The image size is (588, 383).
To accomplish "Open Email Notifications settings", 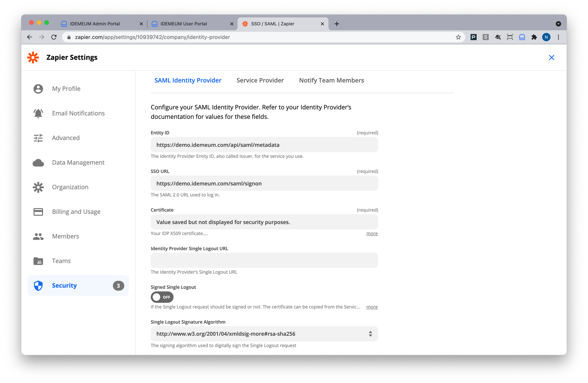I will coord(78,113).
